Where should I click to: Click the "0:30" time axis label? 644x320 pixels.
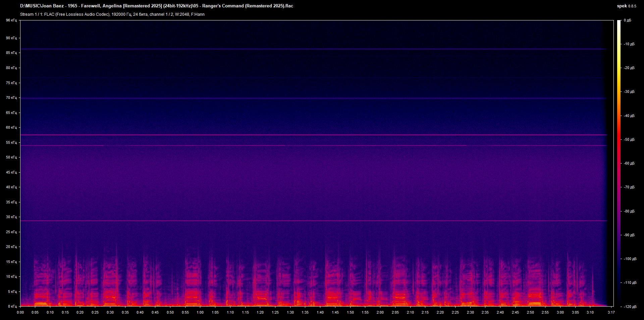pos(110,313)
